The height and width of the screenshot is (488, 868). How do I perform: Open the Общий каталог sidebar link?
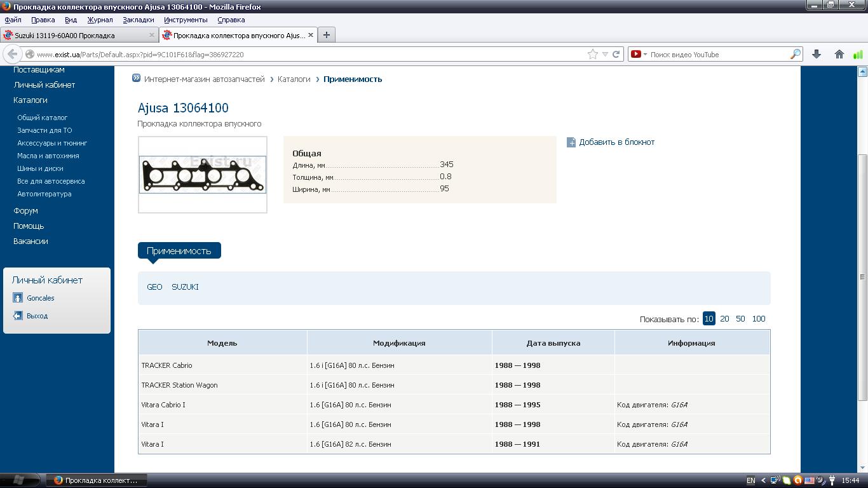(42, 118)
